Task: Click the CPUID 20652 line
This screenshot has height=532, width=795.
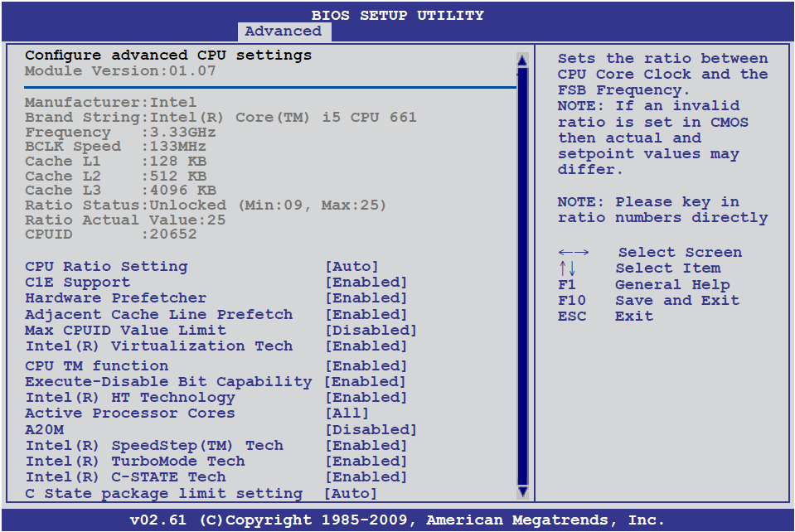Action: point(110,234)
